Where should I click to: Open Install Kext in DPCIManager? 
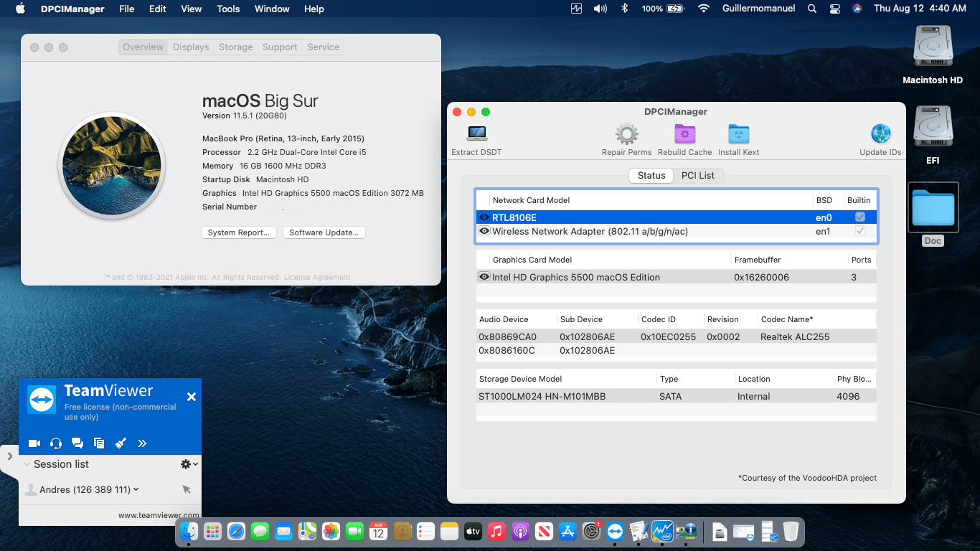coord(738,140)
